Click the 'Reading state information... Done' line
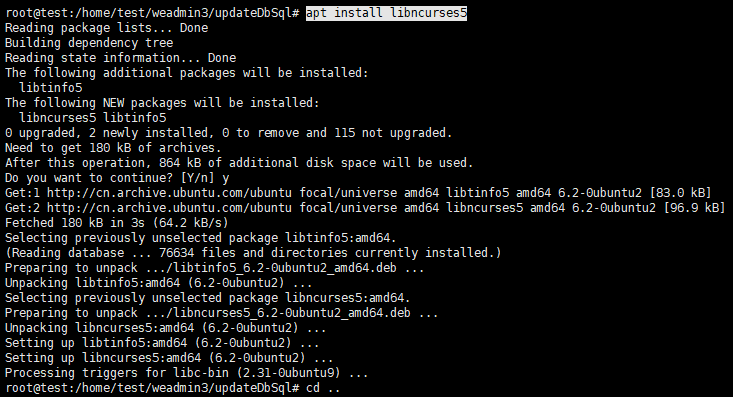Image resolution: width=733 pixels, height=397 pixels. coord(121,58)
